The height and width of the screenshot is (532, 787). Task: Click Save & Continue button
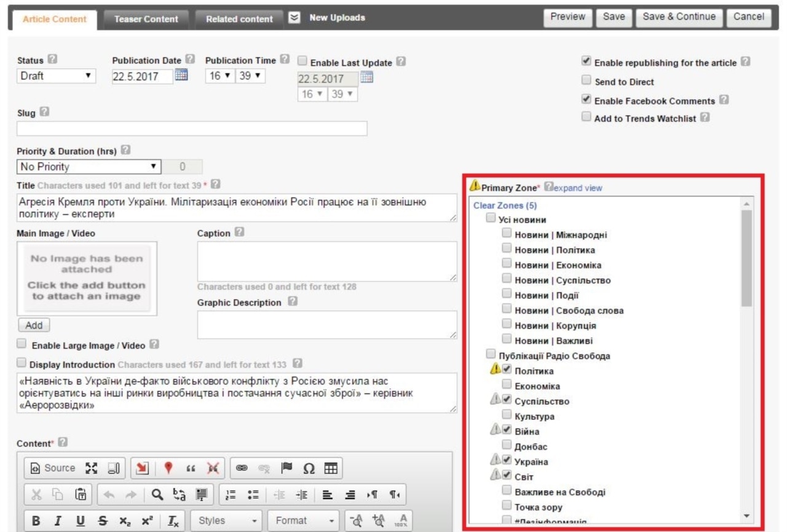(679, 17)
